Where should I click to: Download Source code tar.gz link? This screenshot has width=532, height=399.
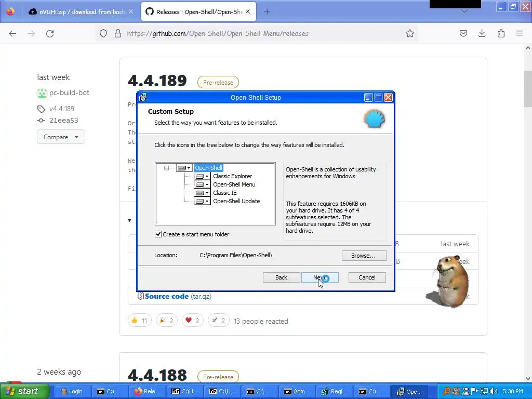[178, 297]
